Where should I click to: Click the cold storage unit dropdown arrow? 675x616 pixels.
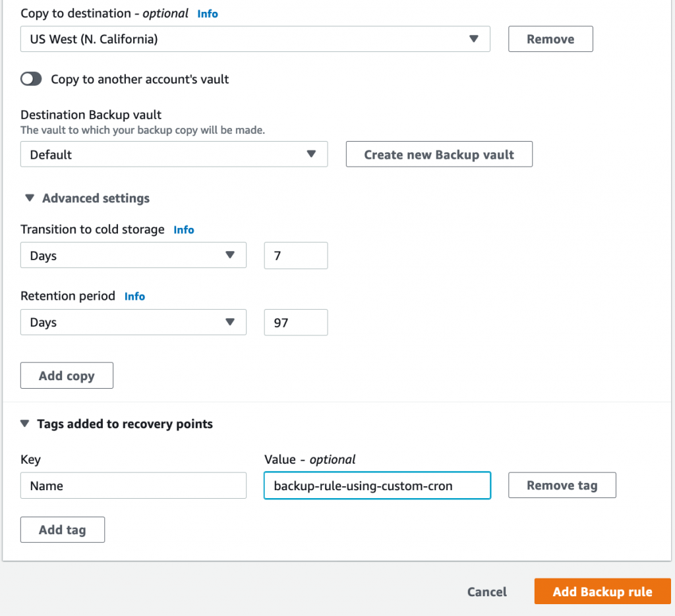coord(229,255)
